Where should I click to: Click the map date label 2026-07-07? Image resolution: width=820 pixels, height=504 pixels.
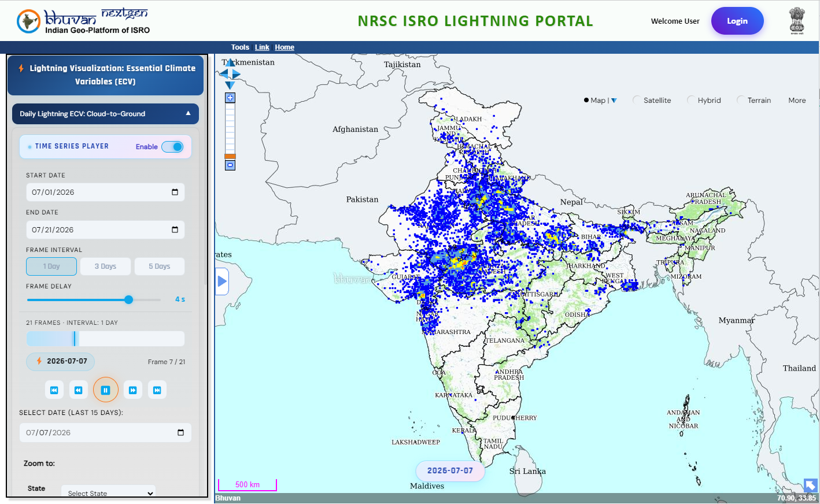pyautogui.click(x=450, y=471)
